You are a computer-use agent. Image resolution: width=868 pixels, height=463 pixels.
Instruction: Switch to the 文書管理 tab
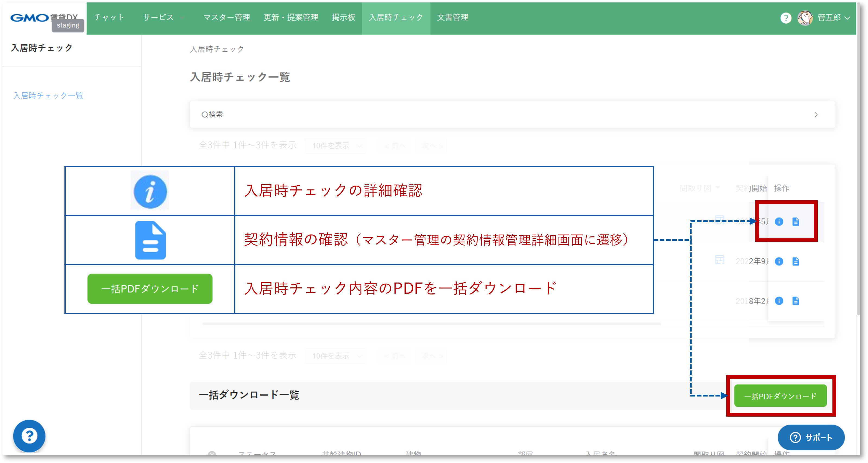point(452,18)
